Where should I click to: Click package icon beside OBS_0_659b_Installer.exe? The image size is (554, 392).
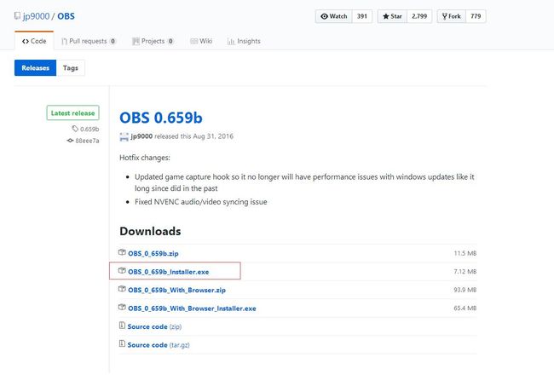coord(122,270)
